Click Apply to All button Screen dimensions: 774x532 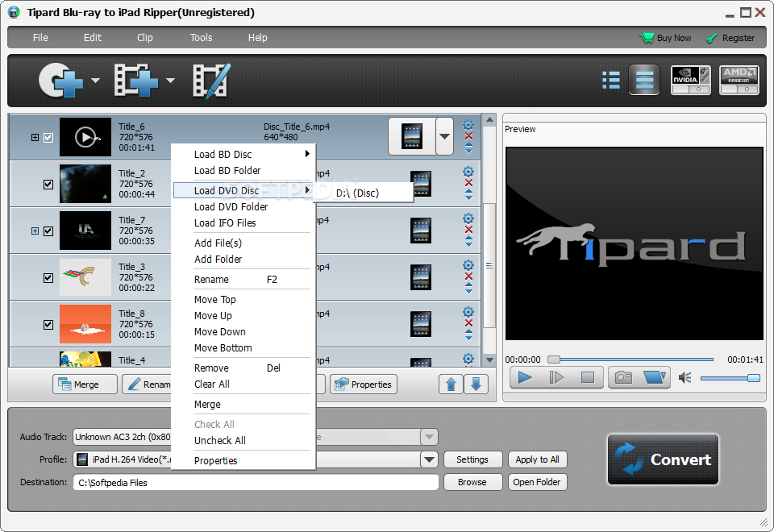pyautogui.click(x=537, y=459)
